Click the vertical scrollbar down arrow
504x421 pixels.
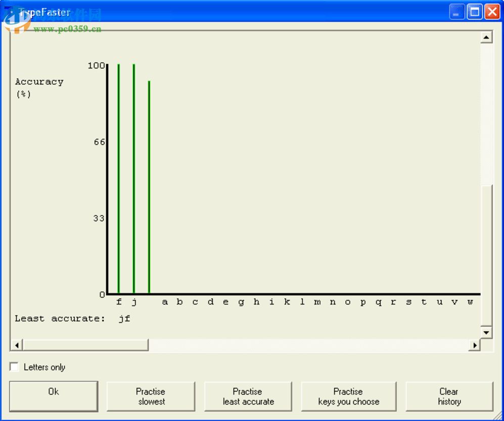(x=486, y=332)
